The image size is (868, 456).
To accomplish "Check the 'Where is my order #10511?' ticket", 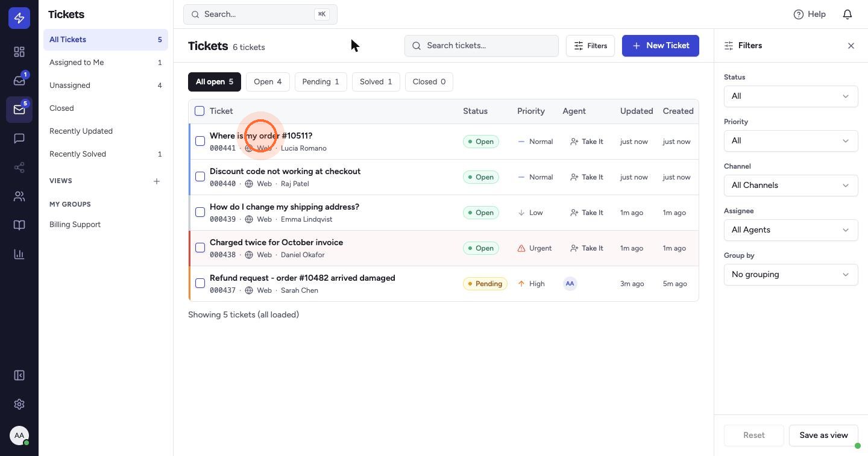I will [x=200, y=141].
